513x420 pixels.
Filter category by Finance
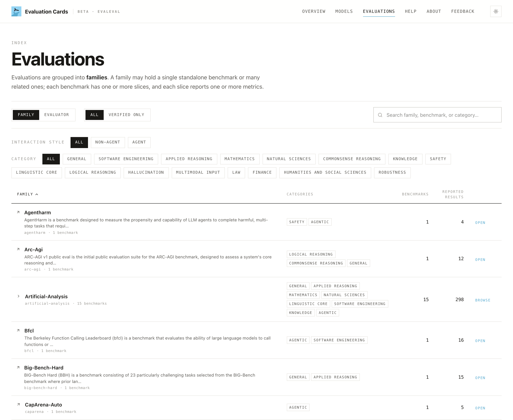(x=262, y=172)
